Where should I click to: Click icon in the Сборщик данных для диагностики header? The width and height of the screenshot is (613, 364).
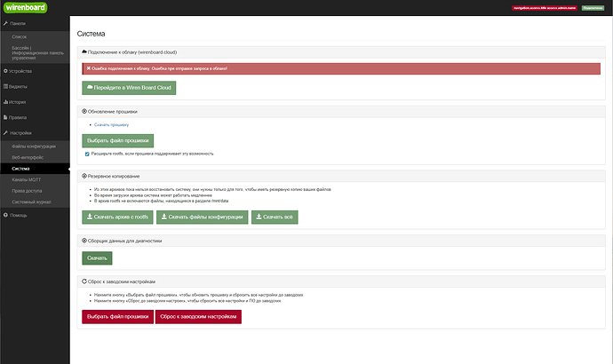84,241
